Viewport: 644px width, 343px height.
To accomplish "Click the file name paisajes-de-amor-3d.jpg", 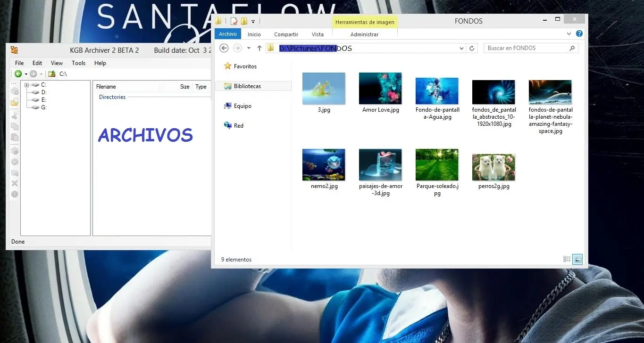I will click(381, 189).
